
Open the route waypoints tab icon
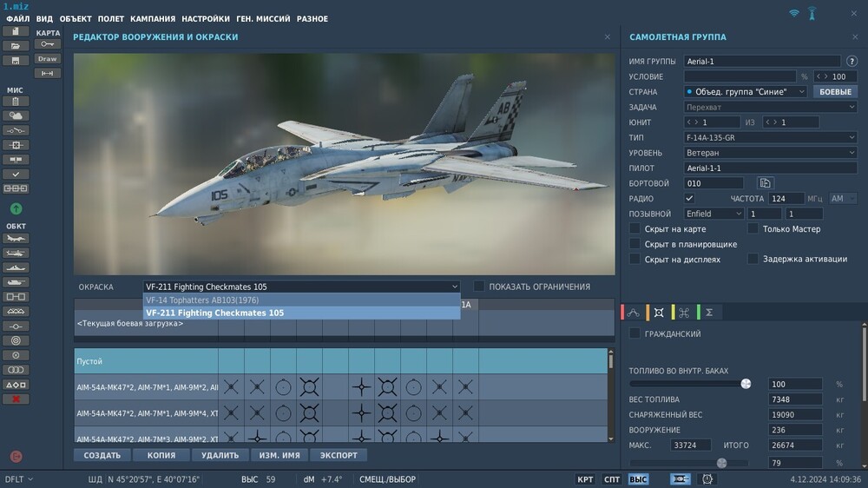pos(634,313)
